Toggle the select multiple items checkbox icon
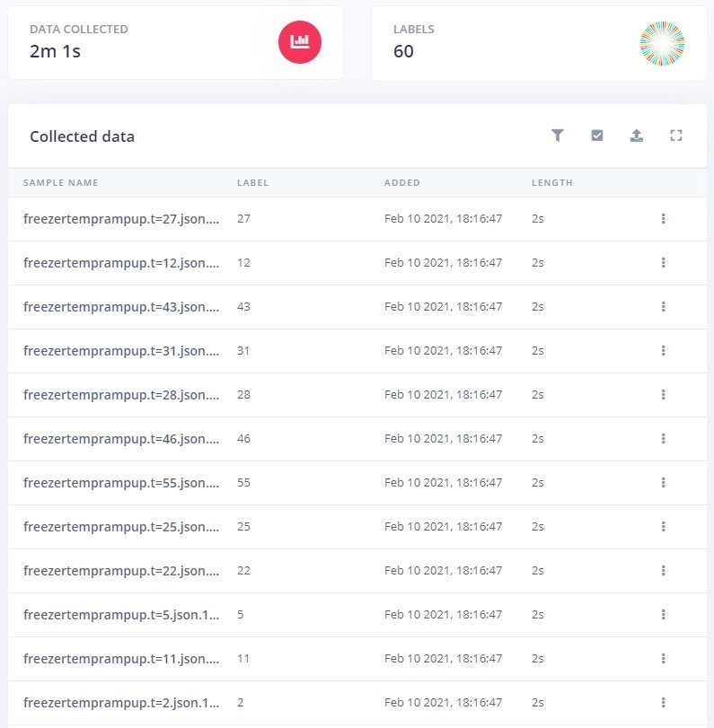 click(x=597, y=136)
